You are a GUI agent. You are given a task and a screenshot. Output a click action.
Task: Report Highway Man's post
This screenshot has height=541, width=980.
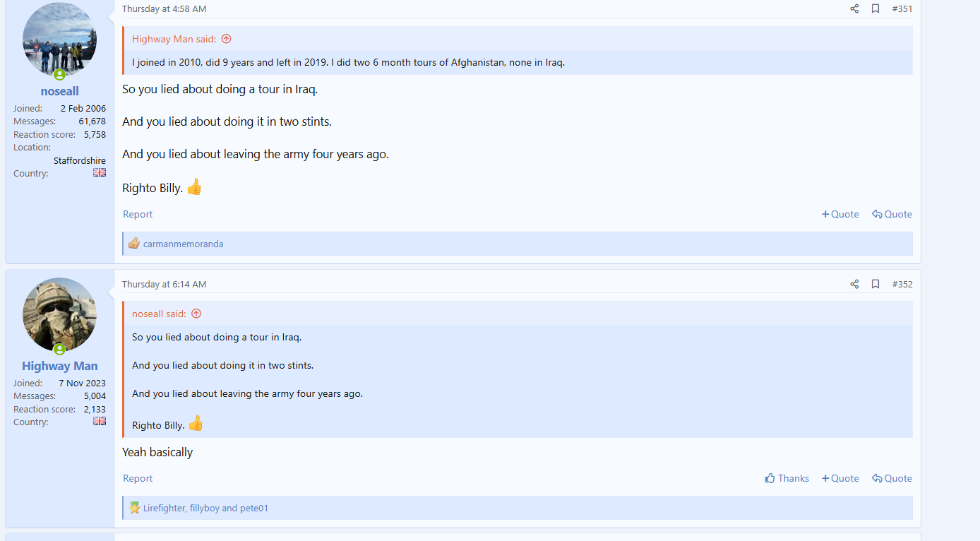(138, 478)
